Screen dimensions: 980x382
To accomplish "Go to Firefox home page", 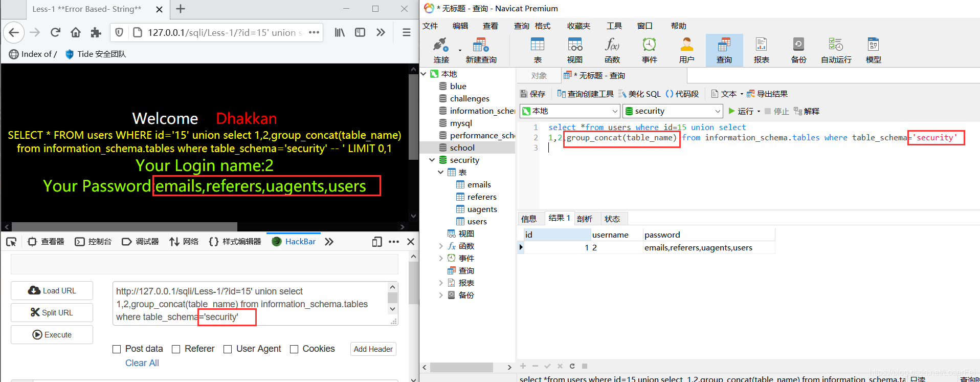I will point(76,33).
